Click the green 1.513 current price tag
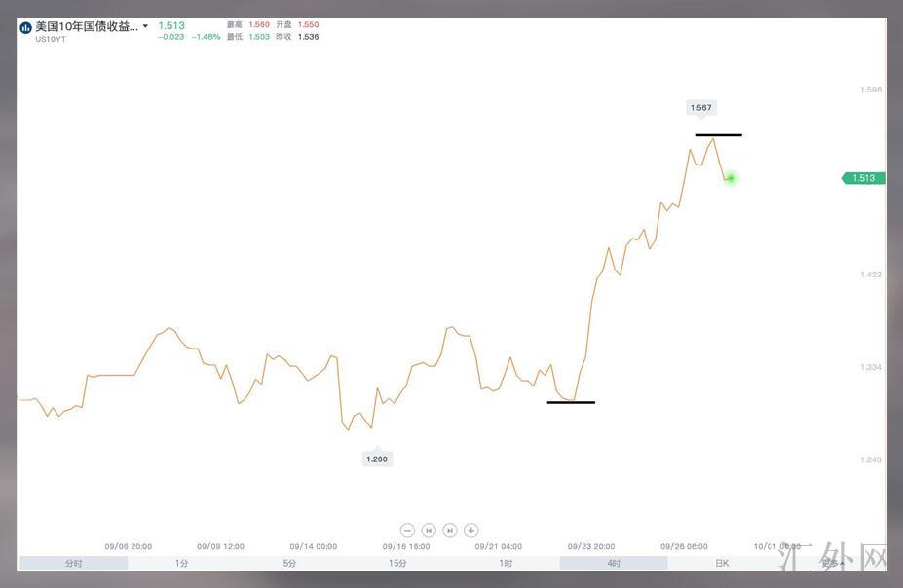 (x=864, y=178)
